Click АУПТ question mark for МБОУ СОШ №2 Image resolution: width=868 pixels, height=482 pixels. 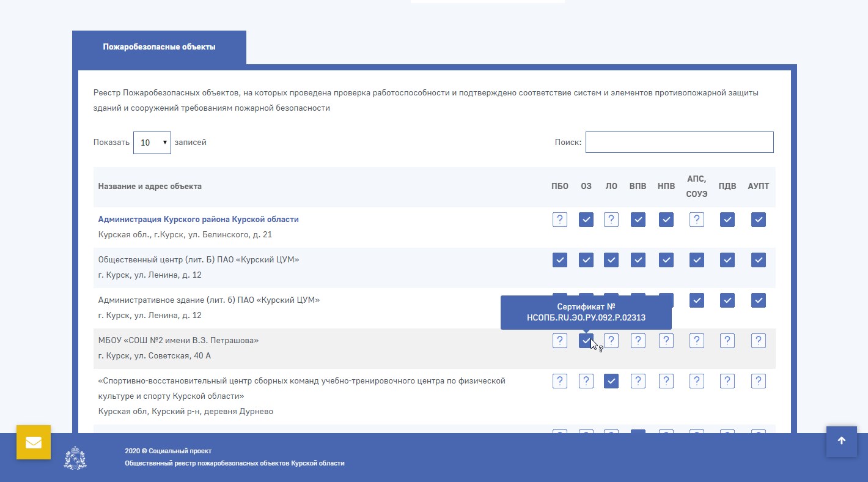click(x=758, y=341)
